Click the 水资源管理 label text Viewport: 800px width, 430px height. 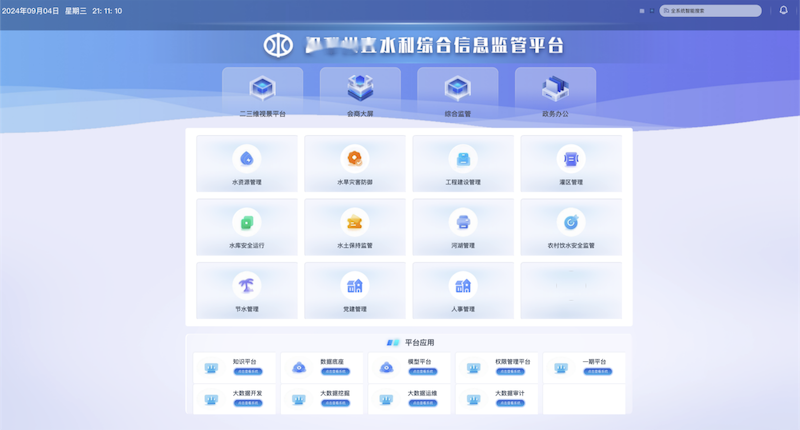(x=247, y=182)
